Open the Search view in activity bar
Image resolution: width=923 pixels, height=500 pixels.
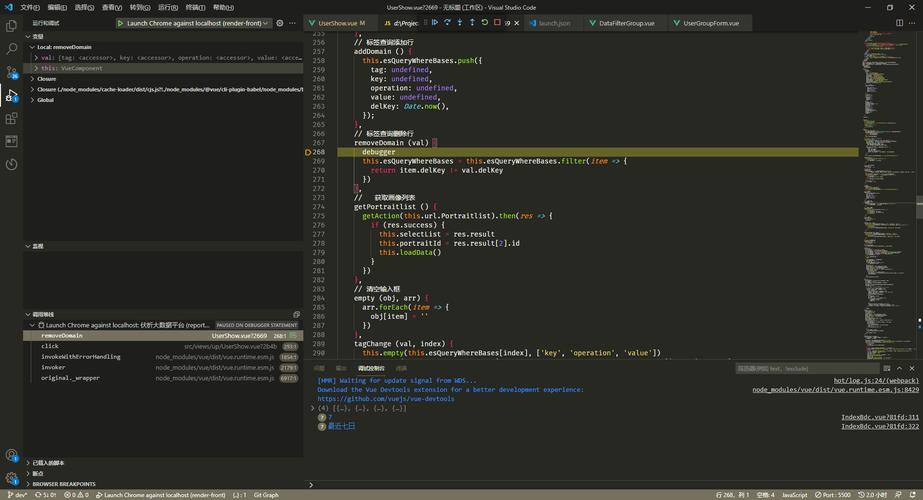tap(11, 49)
